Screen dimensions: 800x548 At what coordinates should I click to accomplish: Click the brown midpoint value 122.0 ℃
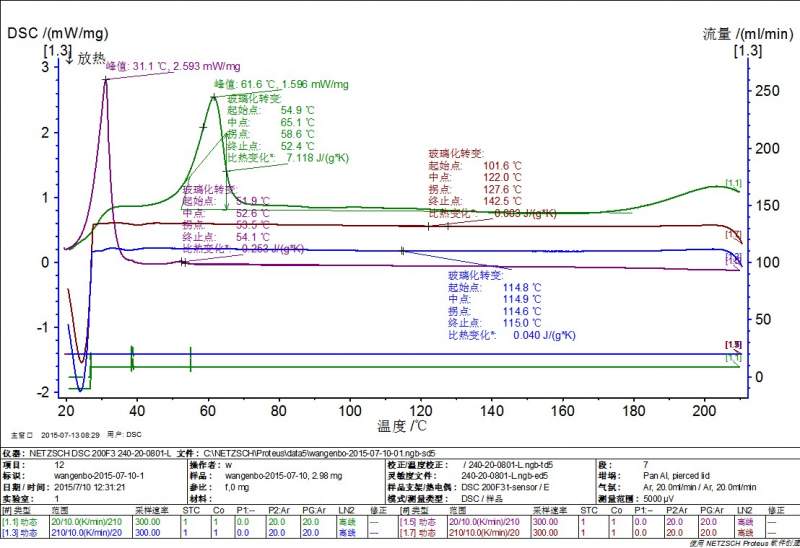503,178
